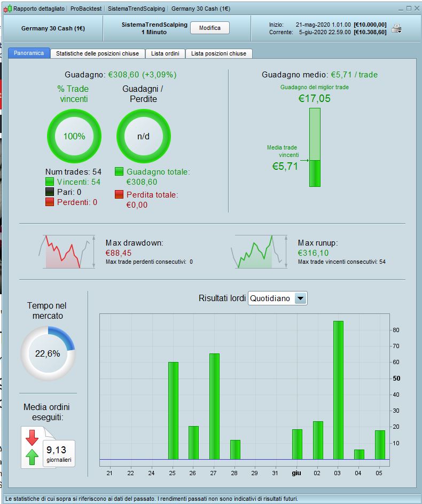
Task: Click the Modifica button
Action: 210,28
